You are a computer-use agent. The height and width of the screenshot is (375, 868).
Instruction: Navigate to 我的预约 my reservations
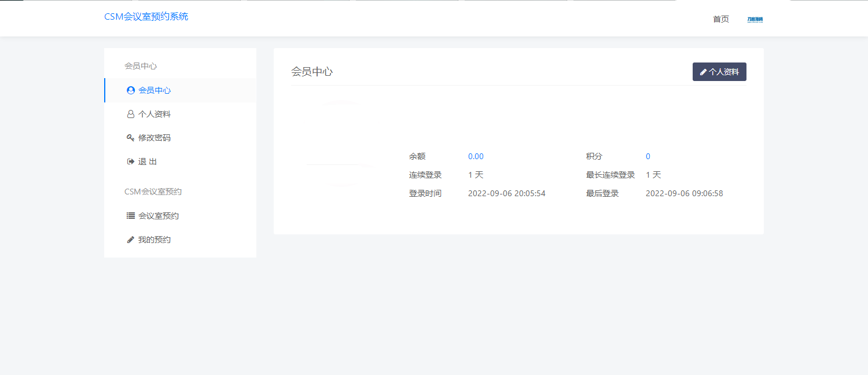pos(155,238)
